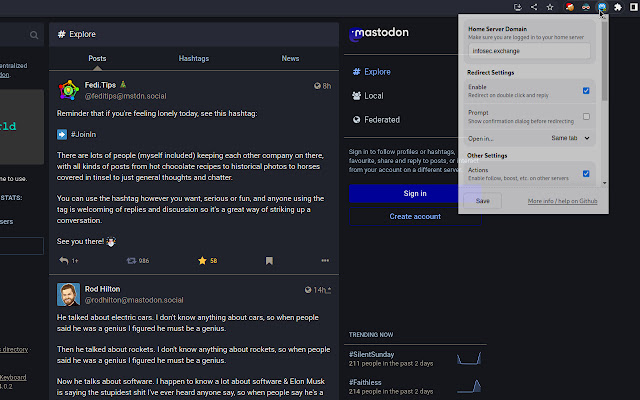The height and width of the screenshot is (400, 640).
Task: Click the browser share icon
Action: (534, 7)
